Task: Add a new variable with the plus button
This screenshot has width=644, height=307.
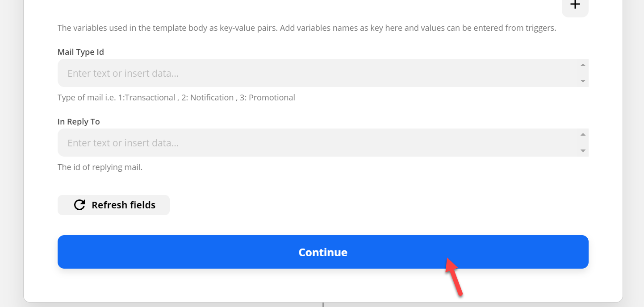Action: pyautogui.click(x=575, y=6)
